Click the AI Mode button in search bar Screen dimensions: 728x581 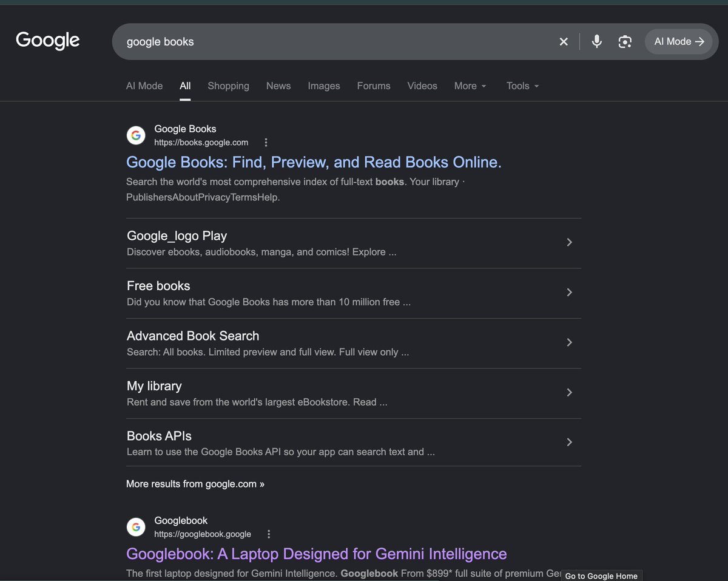[678, 41]
